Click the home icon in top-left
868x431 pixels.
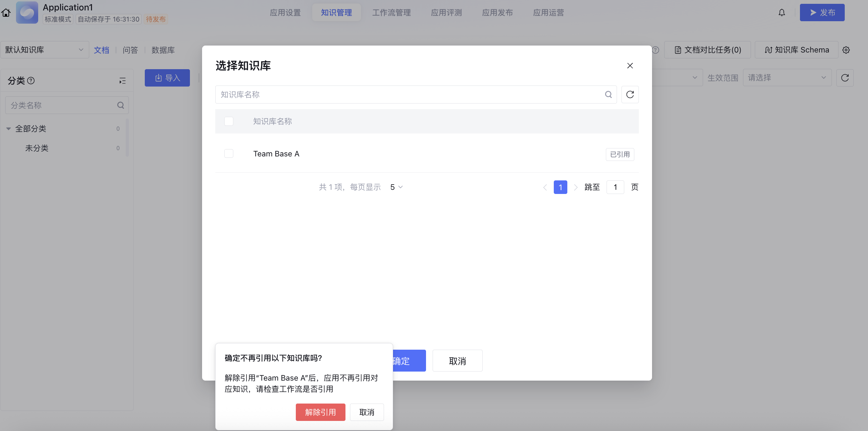(x=6, y=13)
